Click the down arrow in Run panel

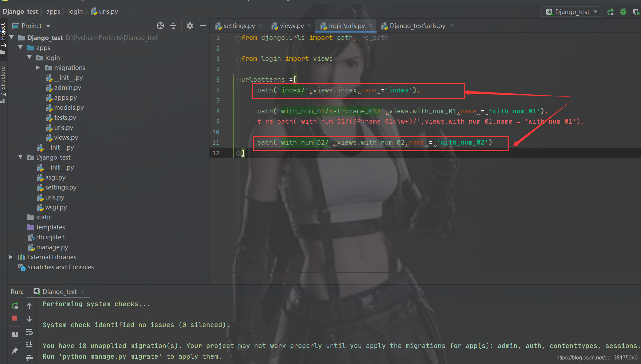(29, 318)
